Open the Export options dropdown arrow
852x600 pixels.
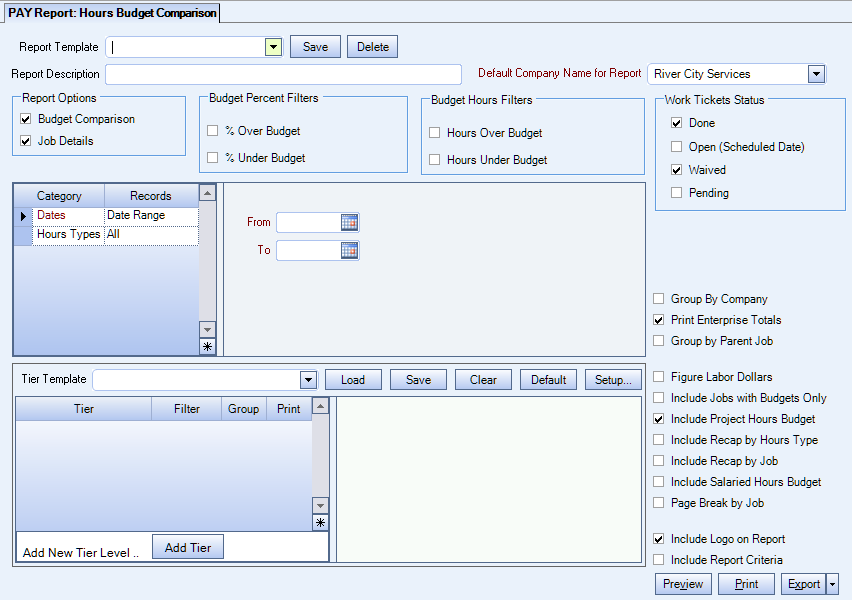[x=833, y=584]
